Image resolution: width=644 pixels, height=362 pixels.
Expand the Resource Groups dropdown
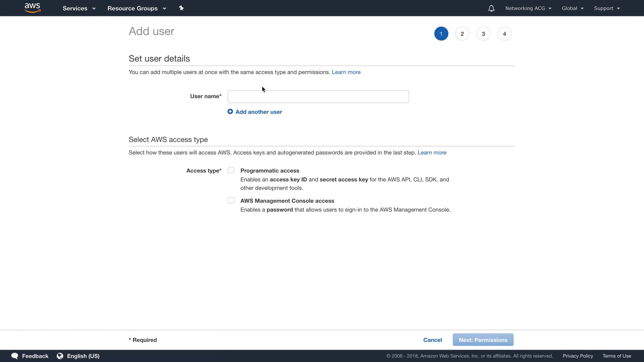[x=137, y=8]
